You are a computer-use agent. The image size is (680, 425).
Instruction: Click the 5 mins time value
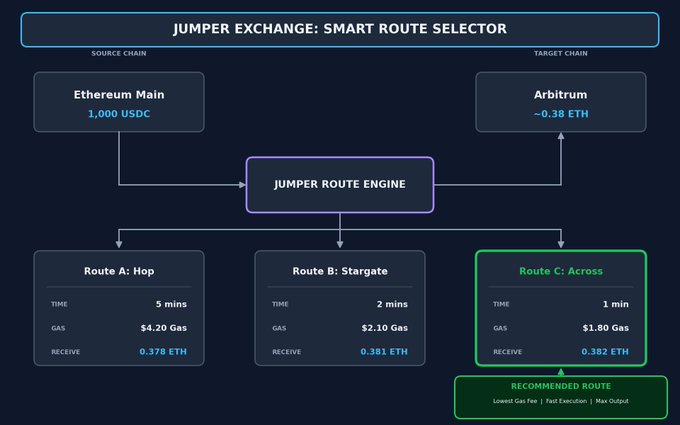click(171, 304)
